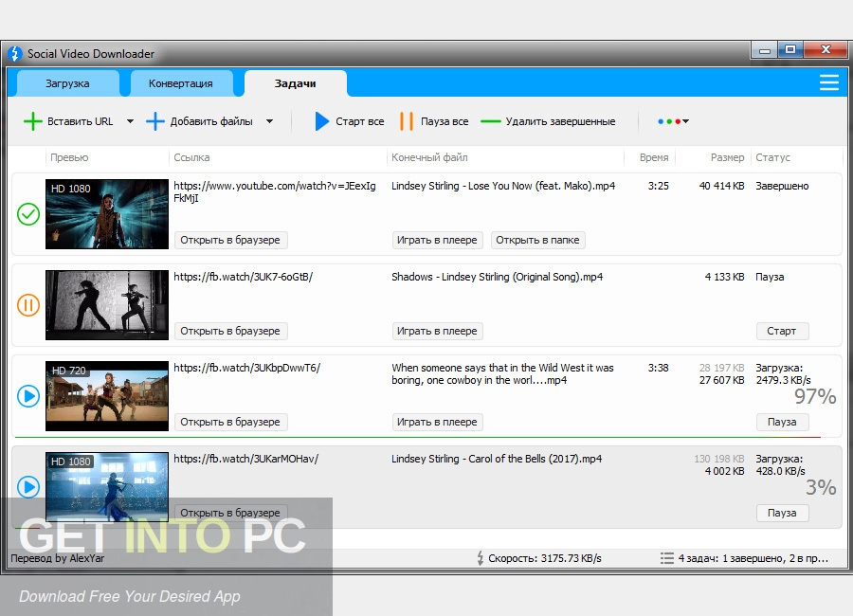Click the Shadows silhouette thumbnail
This screenshot has width=853, height=616.
click(x=107, y=305)
